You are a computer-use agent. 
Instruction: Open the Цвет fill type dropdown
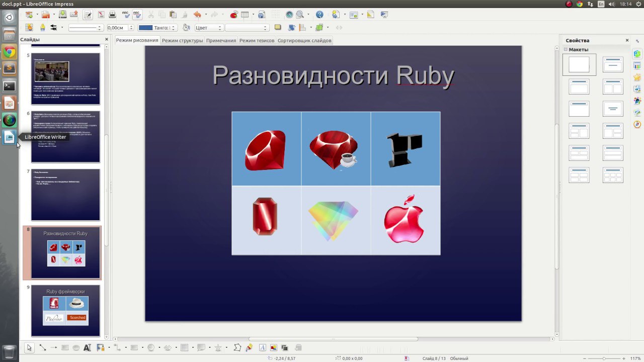(x=209, y=28)
